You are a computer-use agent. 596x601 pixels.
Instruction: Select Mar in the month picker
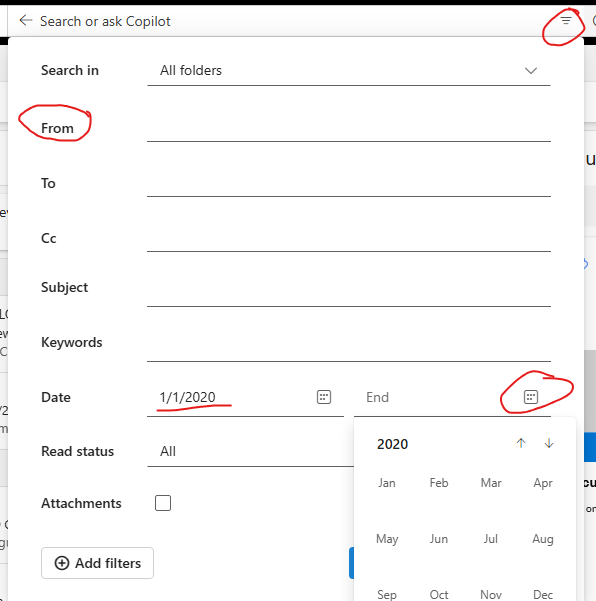(x=491, y=483)
